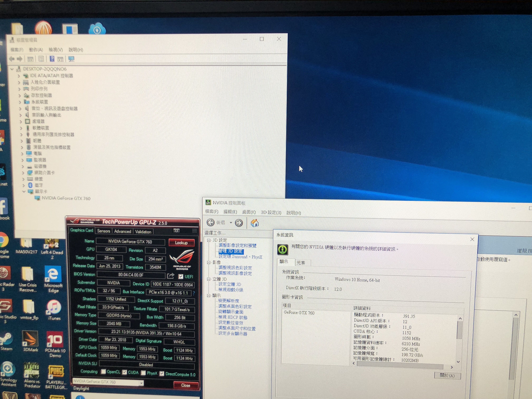
Task: Expand 處理器 node in Device Manager
Action: pos(21,122)
